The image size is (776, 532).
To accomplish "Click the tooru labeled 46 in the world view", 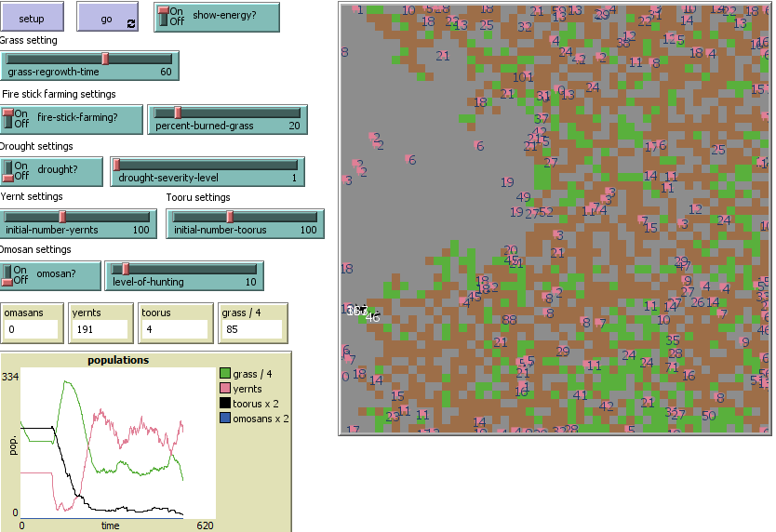I will tap(373, 317).
